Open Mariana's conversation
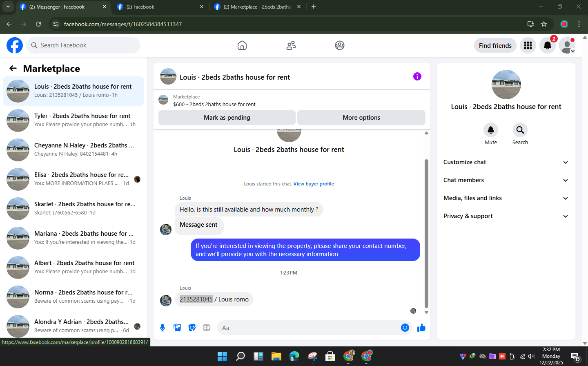The height and width of the screenshot is (366, 588). 73,238
